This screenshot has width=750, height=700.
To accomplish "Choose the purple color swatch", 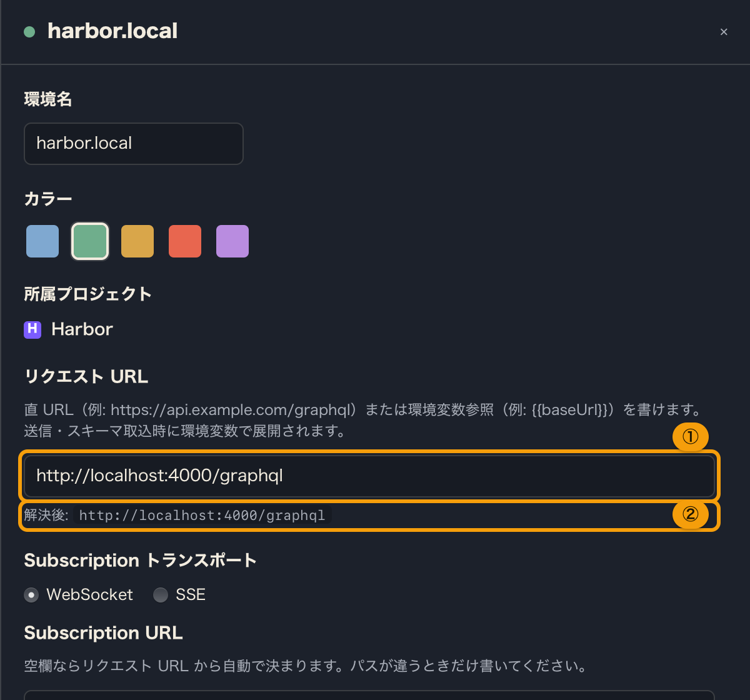I will pos(232,241).
